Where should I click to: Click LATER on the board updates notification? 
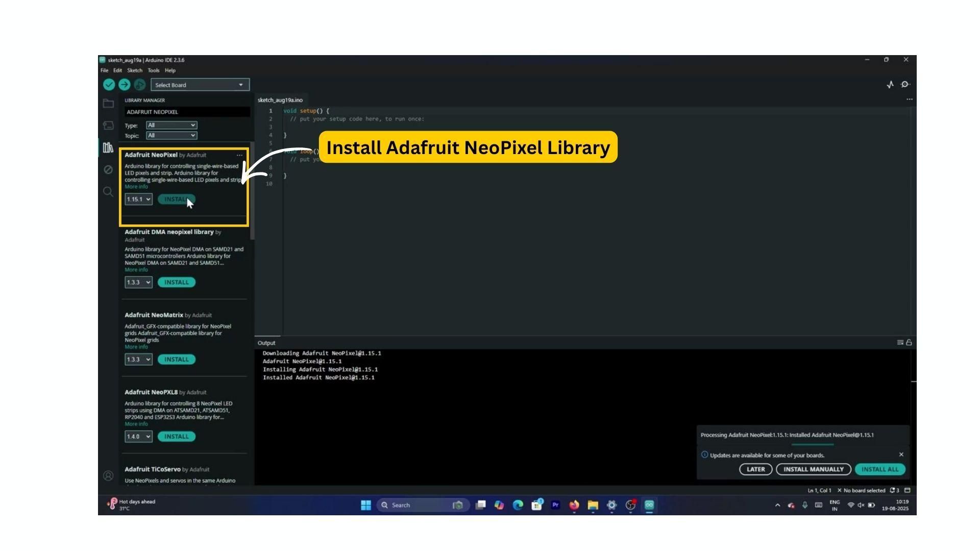755,469
